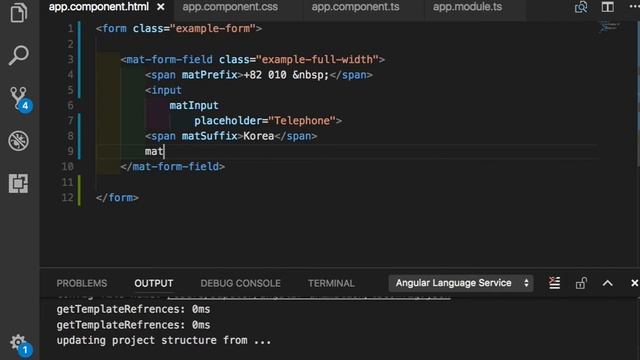Switch to app.component.css tab

click(x=230, y=7)
